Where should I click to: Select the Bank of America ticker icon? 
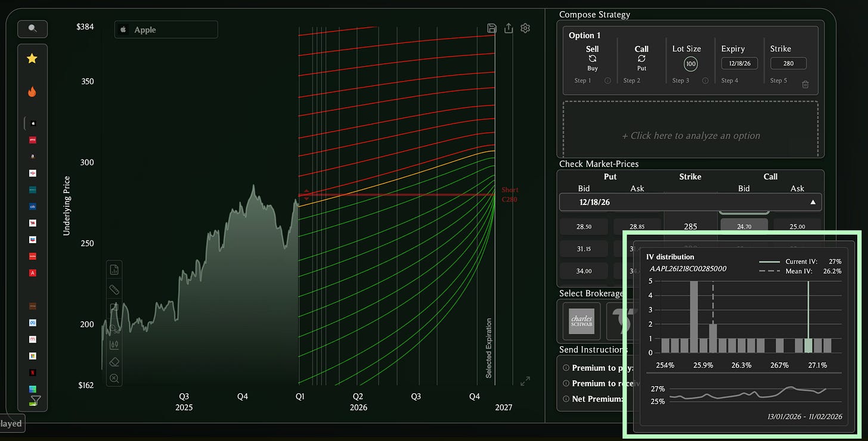(x=33, y=173)
